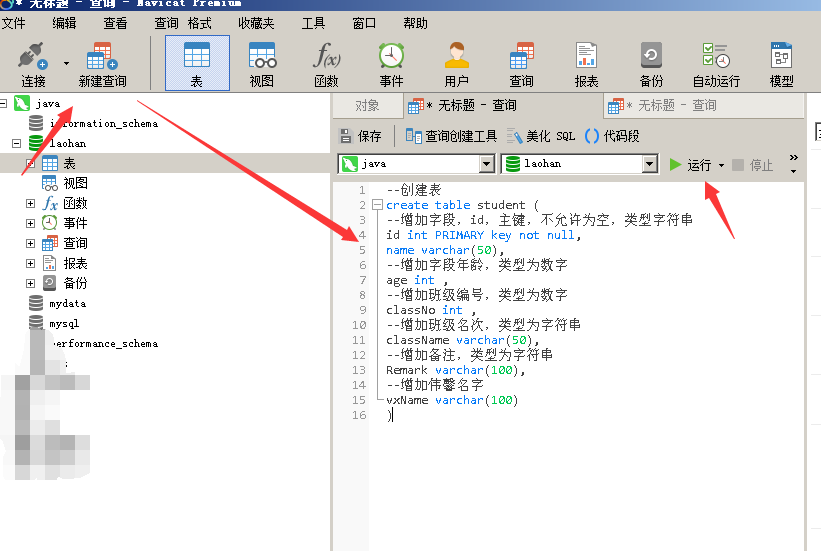Open the 视图 (View) toolbar icon
The height and width of the screenshot is (551, 821).
(262, 65)
